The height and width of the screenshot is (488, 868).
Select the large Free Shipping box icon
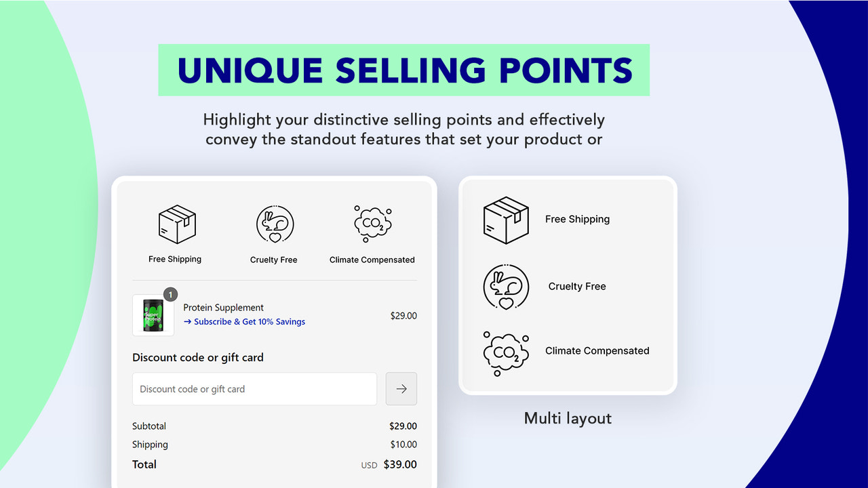pyautogui.click(x=506, y=220)
